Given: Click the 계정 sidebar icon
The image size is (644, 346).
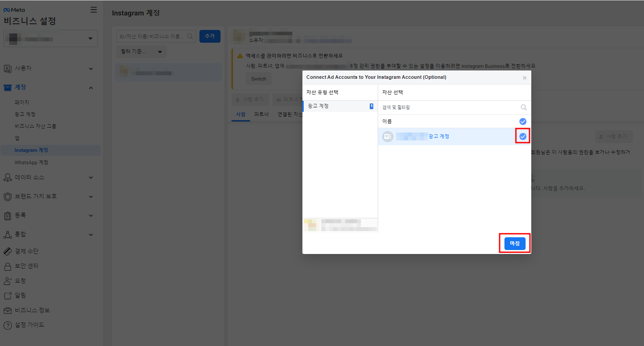Looking at the screenshot, I should 7,87.
